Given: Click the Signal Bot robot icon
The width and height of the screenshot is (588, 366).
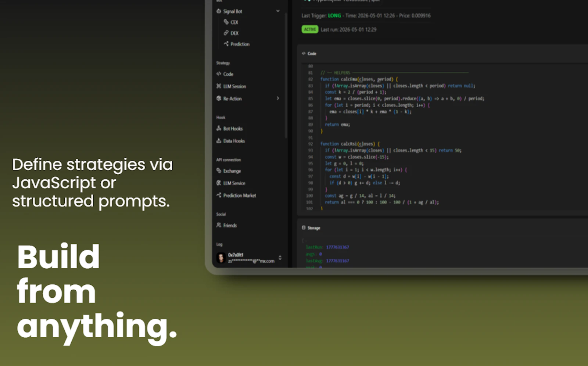Looking at the screenshot, I should click(x=219, y=11).
